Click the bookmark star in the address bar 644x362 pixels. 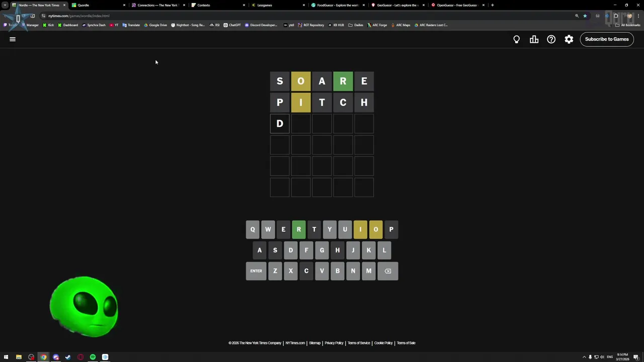pos(585,16)
